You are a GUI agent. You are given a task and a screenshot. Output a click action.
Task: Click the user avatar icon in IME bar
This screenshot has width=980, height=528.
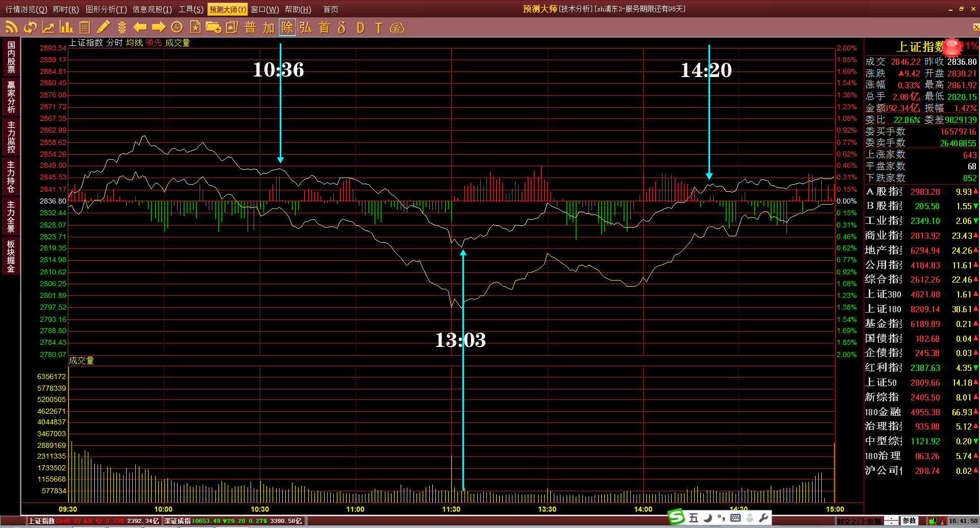[750, 518]
